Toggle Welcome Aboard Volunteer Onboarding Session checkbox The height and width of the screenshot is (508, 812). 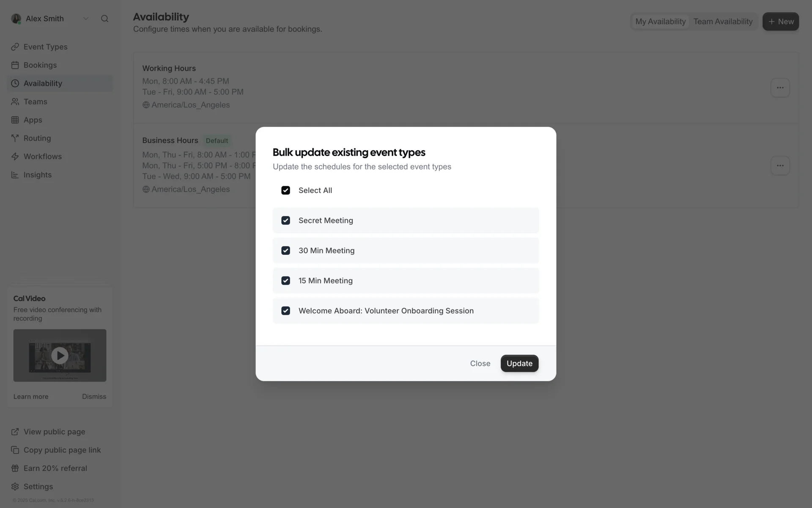click(x=286, y=311)
